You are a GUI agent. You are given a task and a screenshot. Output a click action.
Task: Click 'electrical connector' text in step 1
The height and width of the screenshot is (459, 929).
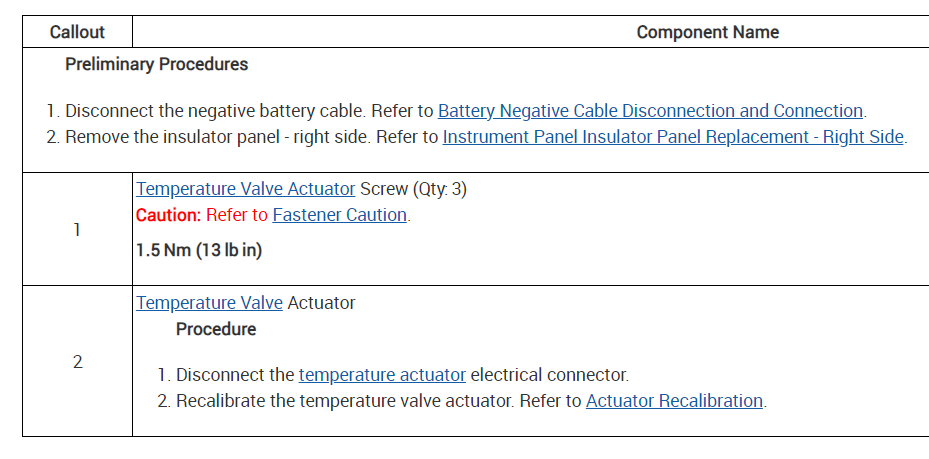pos(549,375)
